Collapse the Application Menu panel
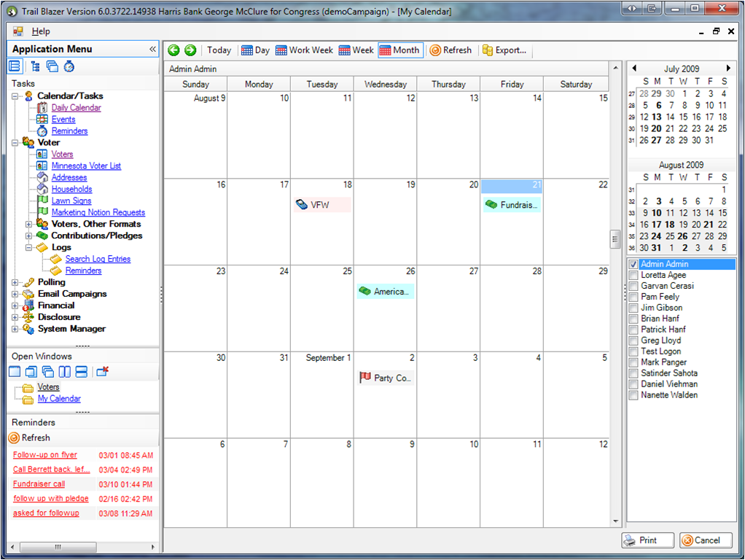 click(152, 49)
